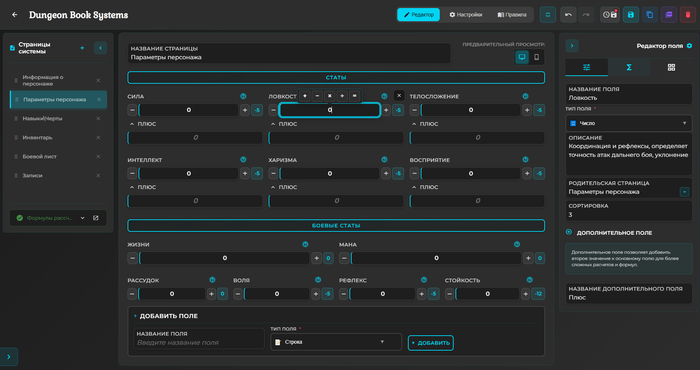Open the Навыки/Черты page
Image resolution: width=700 pixels, height=370 pixels.
58,118
